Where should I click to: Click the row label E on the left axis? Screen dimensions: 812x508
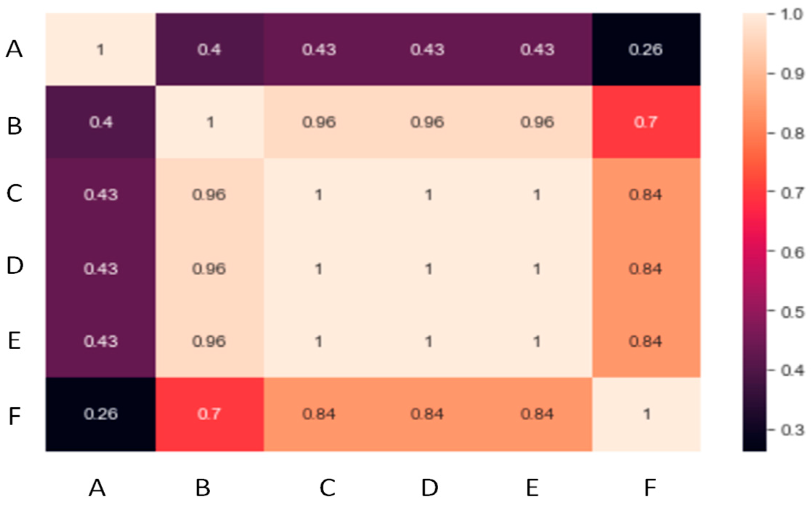click(x=14, y=341)
